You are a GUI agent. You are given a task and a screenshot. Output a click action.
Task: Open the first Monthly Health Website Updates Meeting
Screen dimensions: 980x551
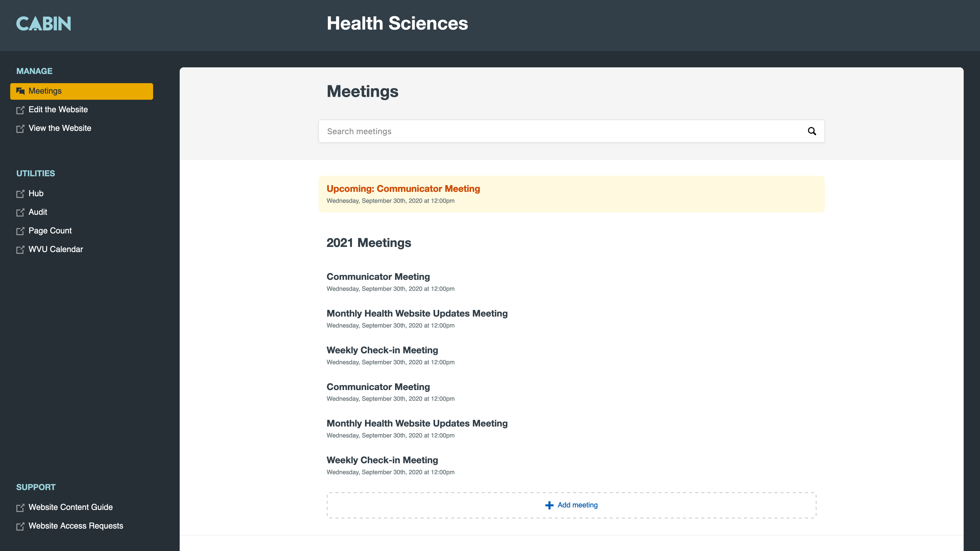pyautogui.click(x=416, y=314)
